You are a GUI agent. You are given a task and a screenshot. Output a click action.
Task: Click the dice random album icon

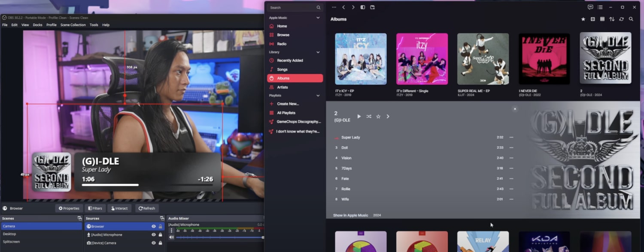pyautogui.click(x=593, y=19)
